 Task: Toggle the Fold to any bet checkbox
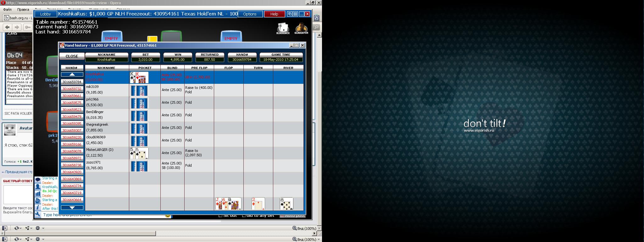coord(244,216)
